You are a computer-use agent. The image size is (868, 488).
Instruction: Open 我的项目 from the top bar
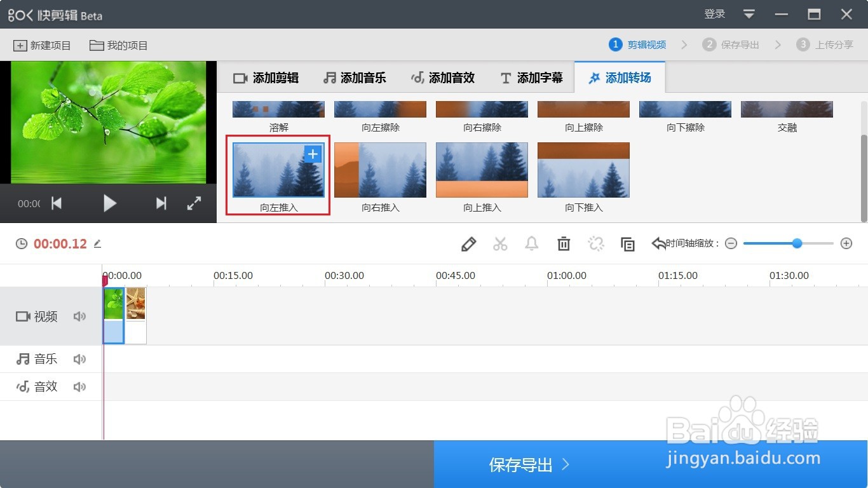[119, 44]
